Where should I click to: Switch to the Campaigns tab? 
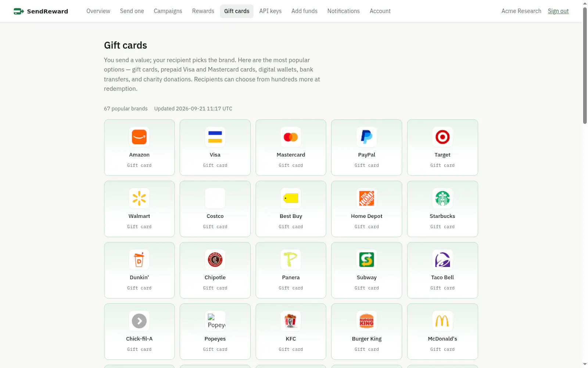pos(168,11)
